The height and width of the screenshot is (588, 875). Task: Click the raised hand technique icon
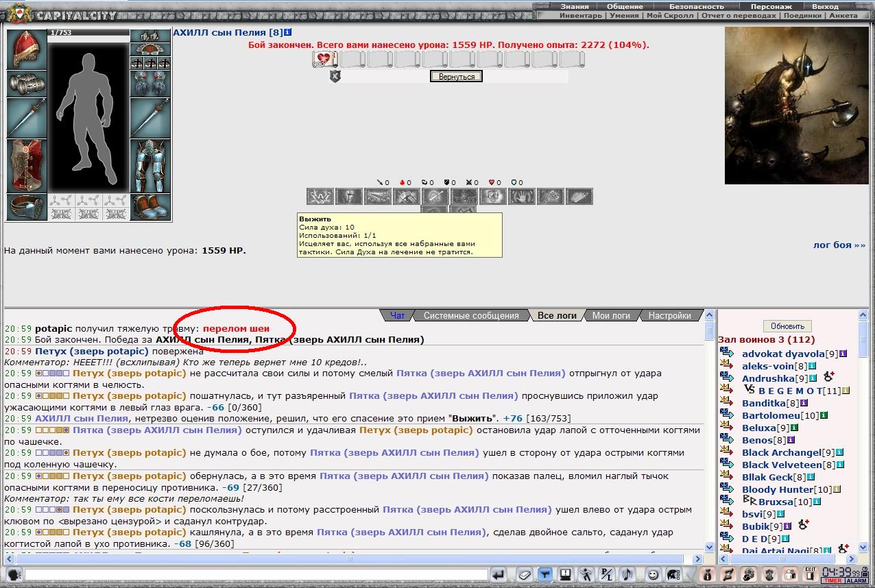[521, 197]
